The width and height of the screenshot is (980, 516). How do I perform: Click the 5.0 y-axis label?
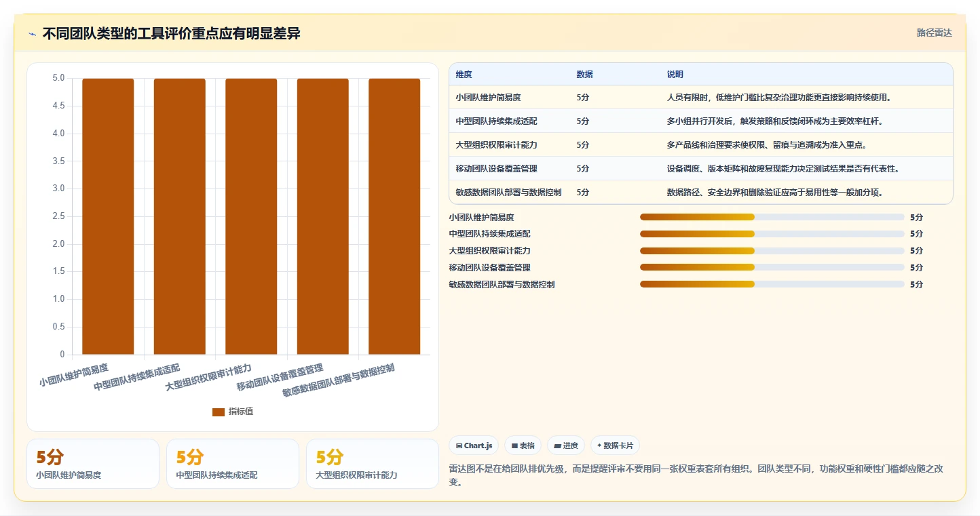(59, 78)
